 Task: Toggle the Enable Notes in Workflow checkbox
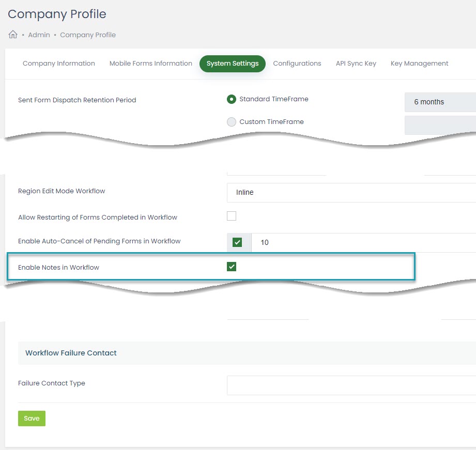[x=232, y=267]
